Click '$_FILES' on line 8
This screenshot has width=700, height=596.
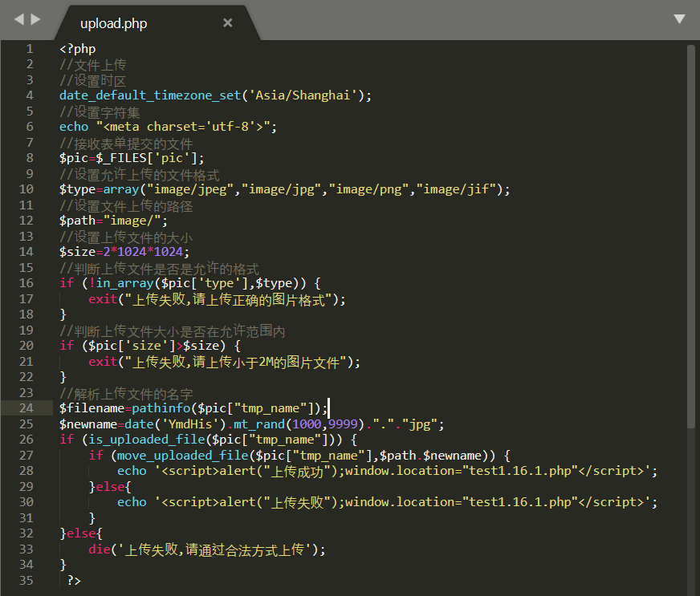pyautogui.click(x=121, y=158)
